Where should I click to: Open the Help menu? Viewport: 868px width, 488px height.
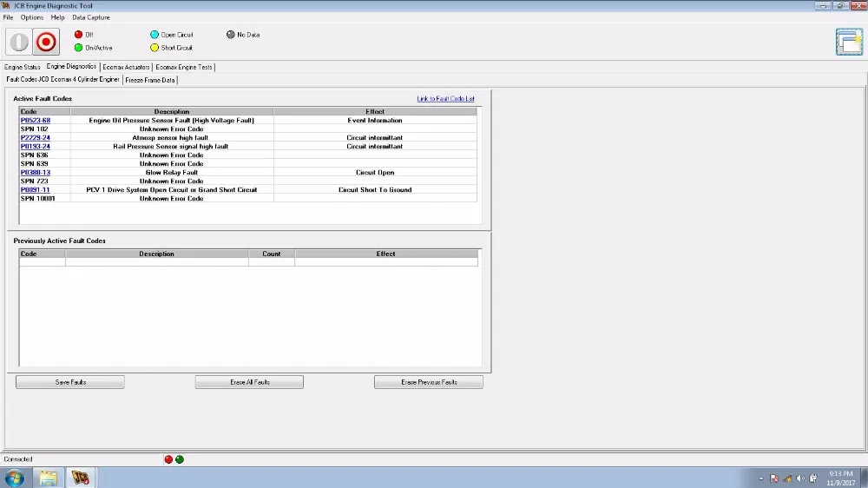[x=57, y=17]
